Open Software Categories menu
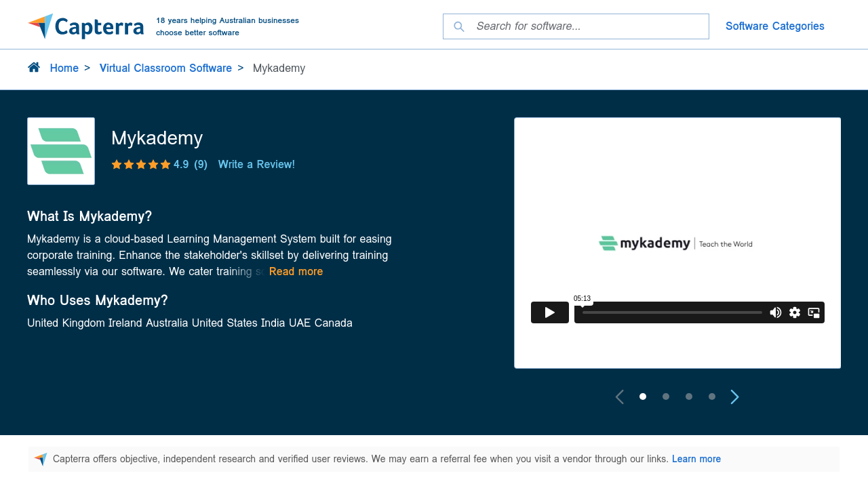Image resolution: width=868 pixels, height=488 pixels. (x=774, y=26)
